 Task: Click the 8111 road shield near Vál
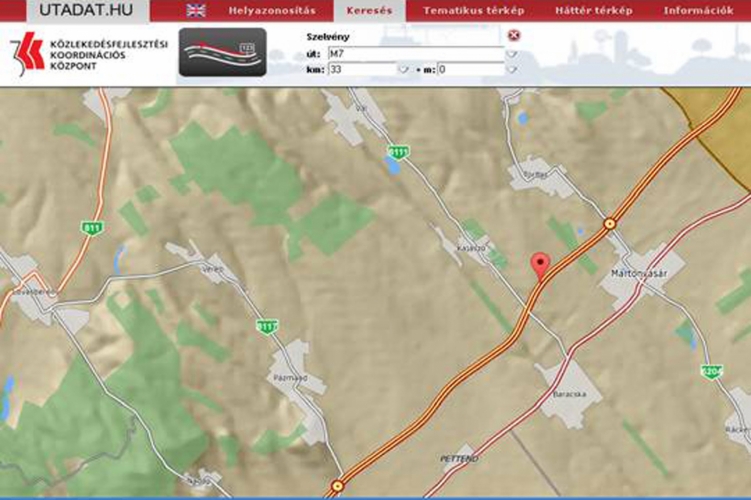point(399,152)
